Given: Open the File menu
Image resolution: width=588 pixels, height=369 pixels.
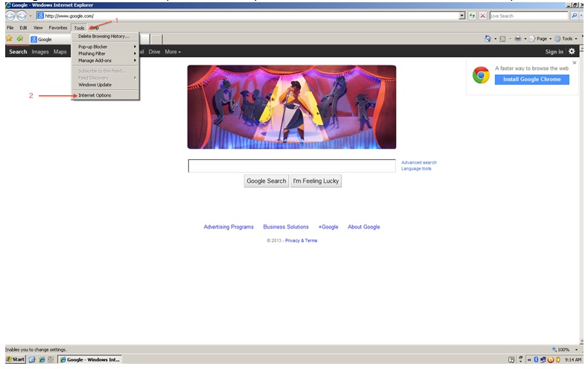Looking at the screenshot, I should click(10, 28).
